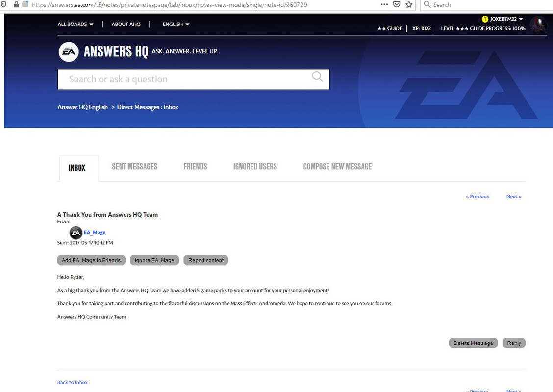Click Add EA_Mage to Friends button
This screenshot has height=392, width=553.
[91, 260]
